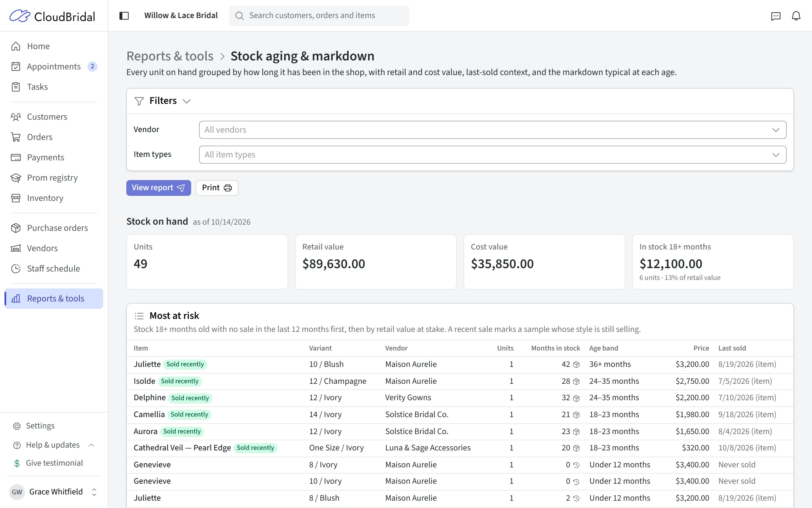Click the Vendors icon
The height and width of the screenshot is (508, 812).
tap(16, 248)
